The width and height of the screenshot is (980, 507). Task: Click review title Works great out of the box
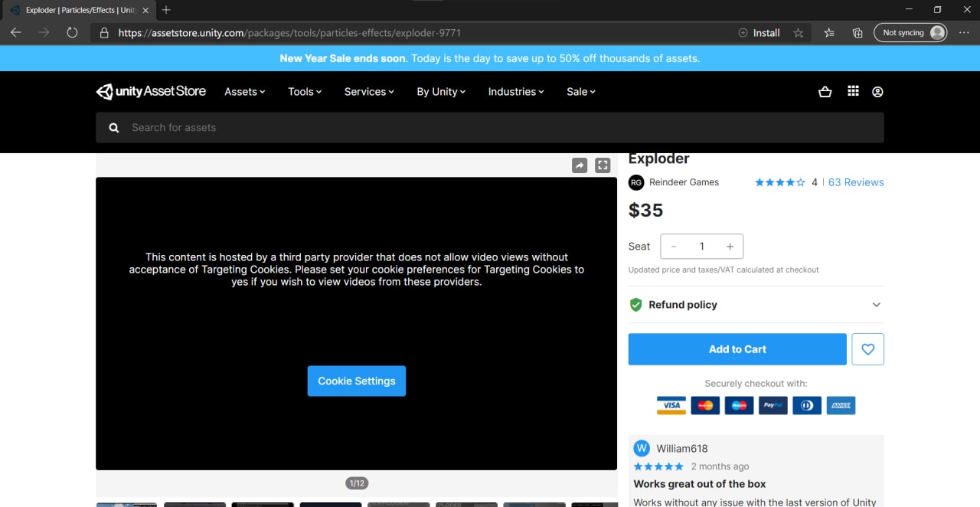tap(700, 484)
